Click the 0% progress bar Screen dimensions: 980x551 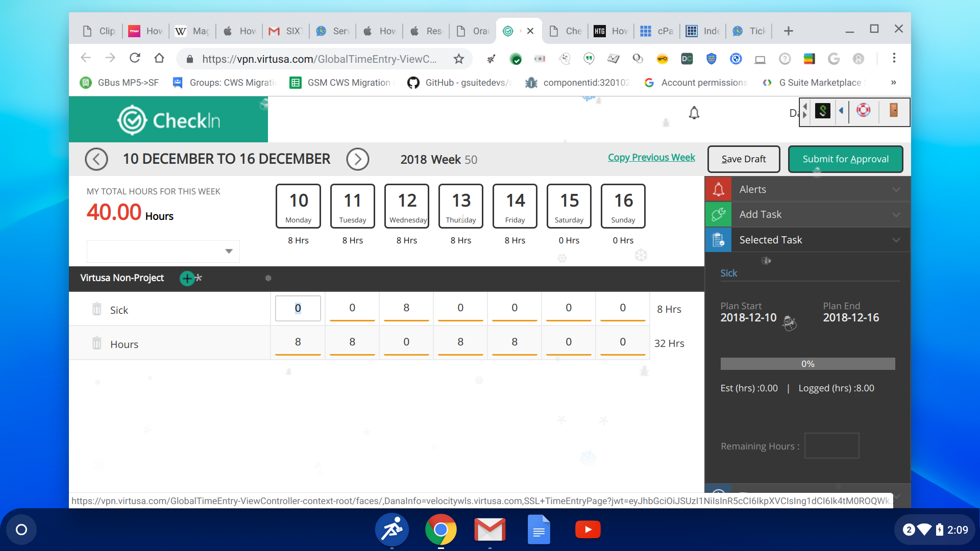point(807,364)
